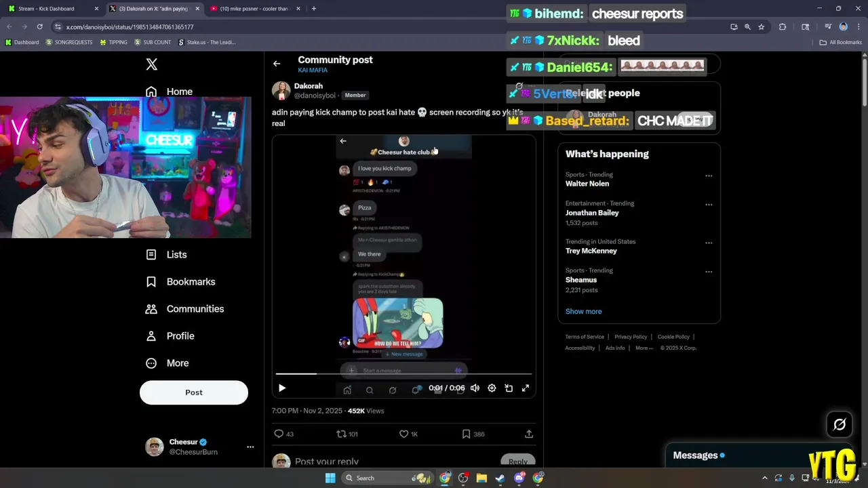Open Steam from taskbar
Screen dimensions: 868x488
click(x=500, y=478)
